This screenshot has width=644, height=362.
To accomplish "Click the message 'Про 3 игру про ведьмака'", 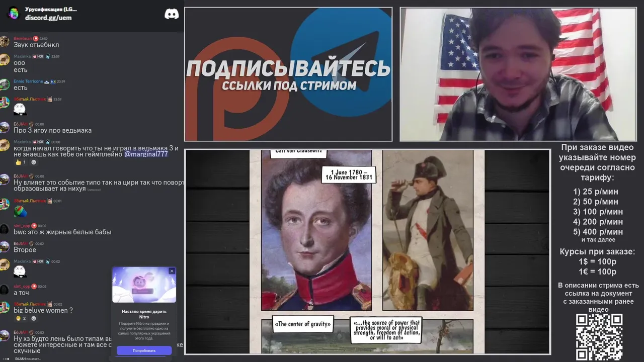I will pos(52,130).
